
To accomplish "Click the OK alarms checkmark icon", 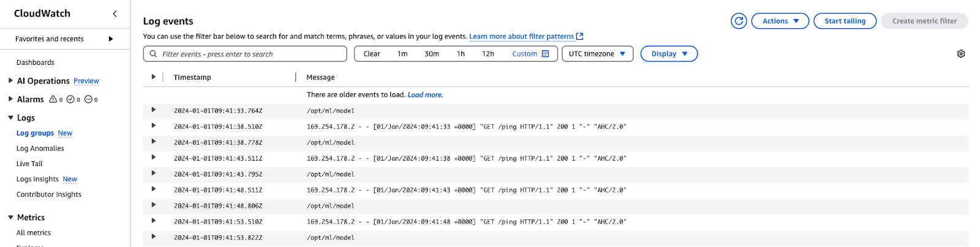I will coord(70,99).
